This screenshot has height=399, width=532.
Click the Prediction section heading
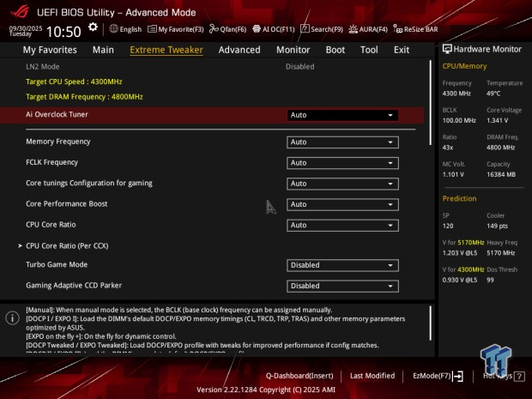(459, 198)
